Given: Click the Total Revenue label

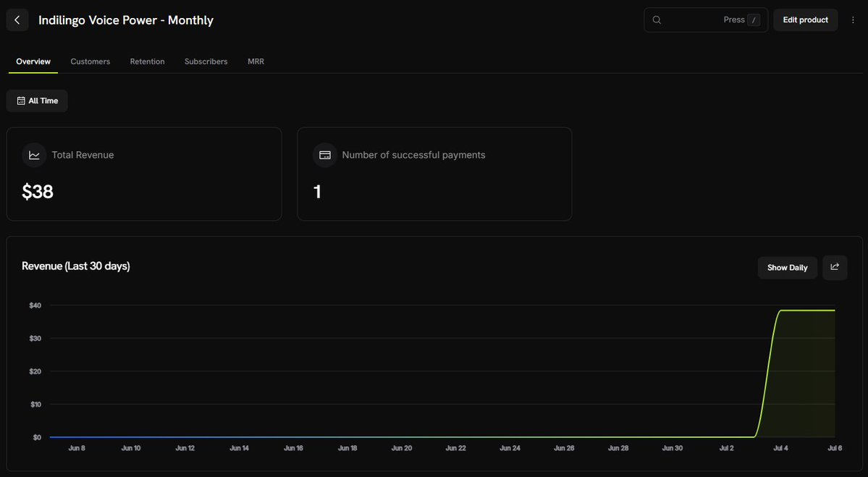Looking at the screenshot, I should pos(83,155).
